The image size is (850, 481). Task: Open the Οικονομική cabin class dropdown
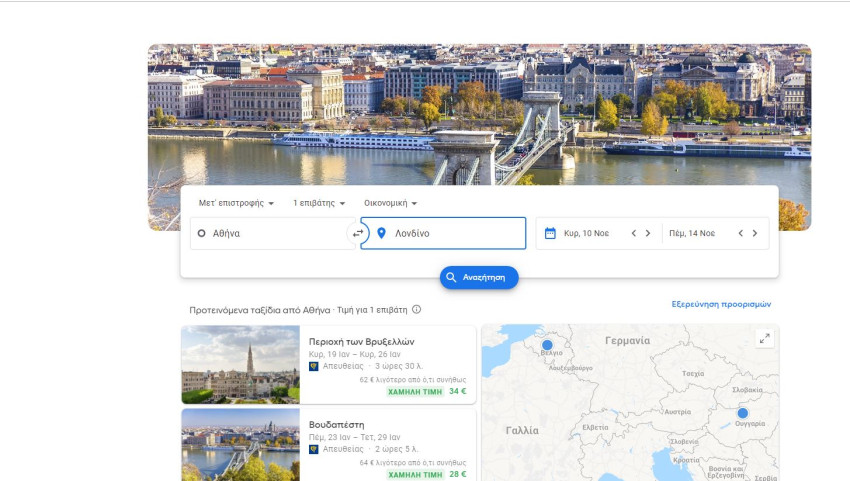(390, 203)
